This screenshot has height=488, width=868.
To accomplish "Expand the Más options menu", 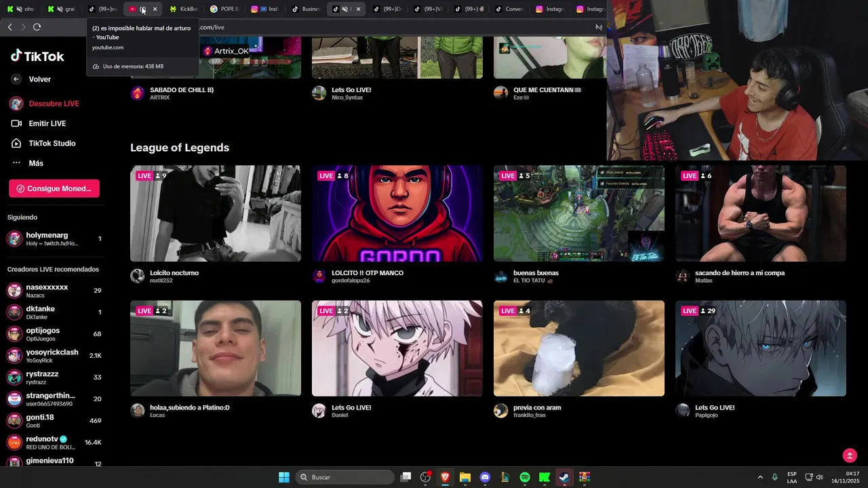I will point(27,163).
